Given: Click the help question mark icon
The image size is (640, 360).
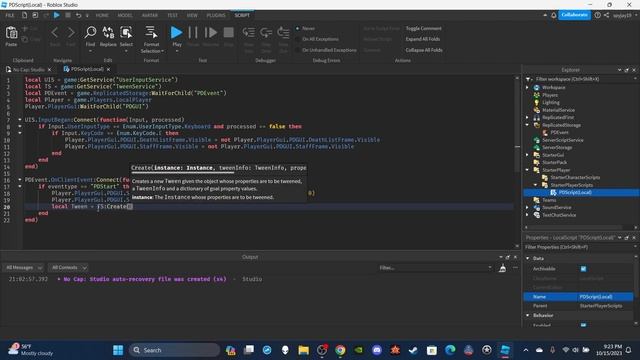Looking at the screenshot, I should click(598, 15).
